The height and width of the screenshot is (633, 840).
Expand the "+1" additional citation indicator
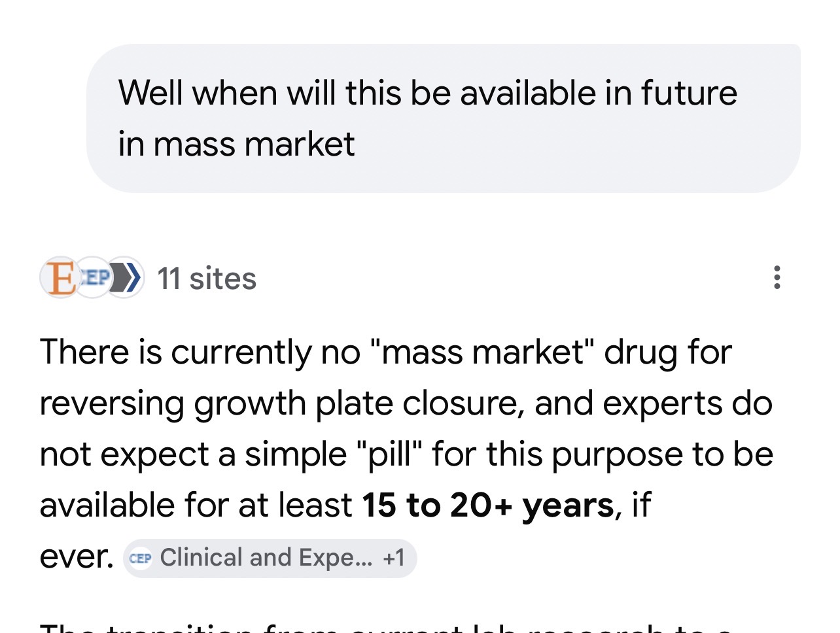coord(394,558)
